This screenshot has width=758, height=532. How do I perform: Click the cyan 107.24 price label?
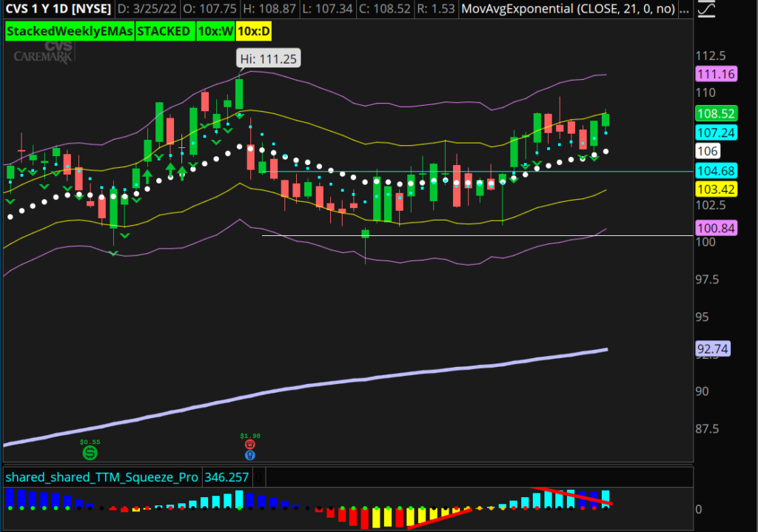714,132
